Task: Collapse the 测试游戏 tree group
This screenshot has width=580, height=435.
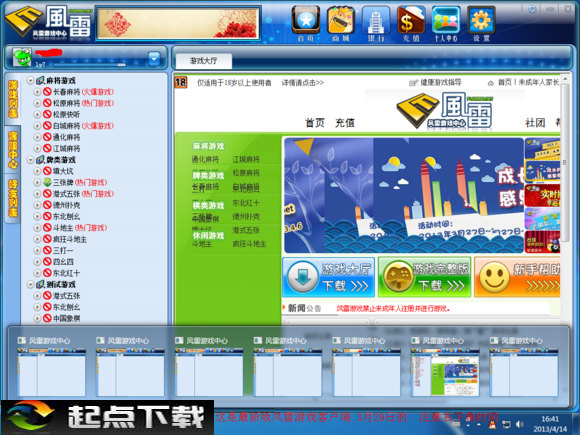Action: coord(31,284)
